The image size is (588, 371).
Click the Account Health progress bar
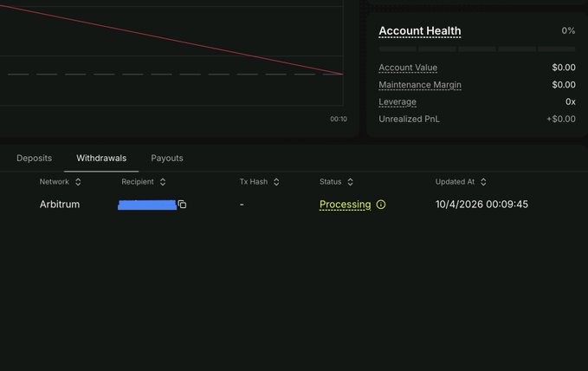point(477,49)
